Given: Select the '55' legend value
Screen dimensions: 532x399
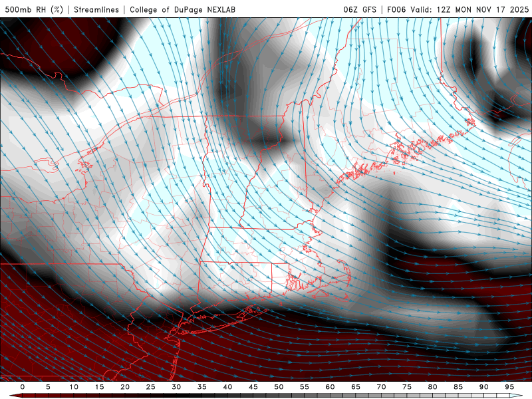Looking at the screenshot, I should (x=305, y=387).
